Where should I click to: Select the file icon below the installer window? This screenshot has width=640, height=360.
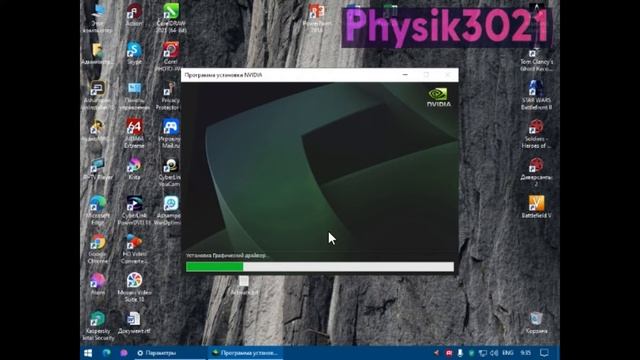[x=244, y=285]
